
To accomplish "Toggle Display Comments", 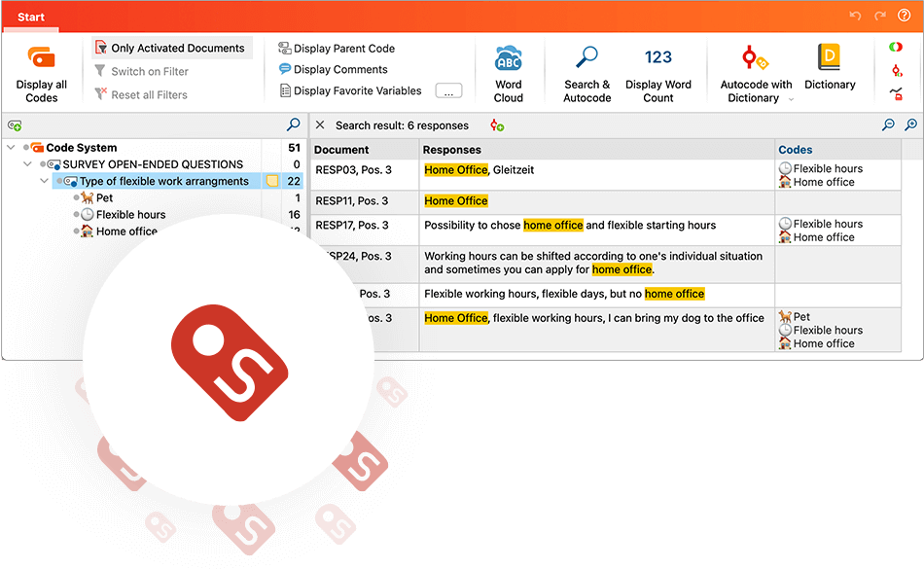I will (333, 69).
